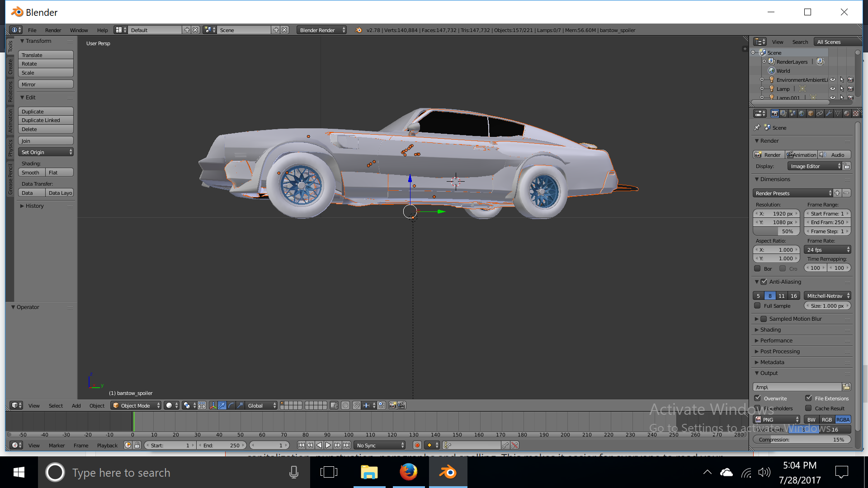
Task: Click the translate manipulator arrow icon
Action: [x=222, y=405]
